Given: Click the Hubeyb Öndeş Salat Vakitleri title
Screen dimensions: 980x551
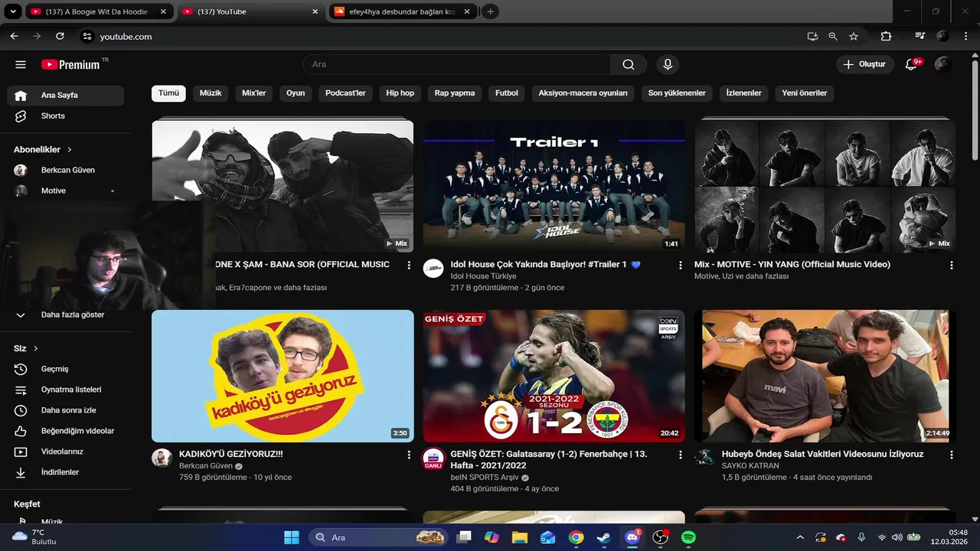Looking at the screenshot, I should point(822,455).
